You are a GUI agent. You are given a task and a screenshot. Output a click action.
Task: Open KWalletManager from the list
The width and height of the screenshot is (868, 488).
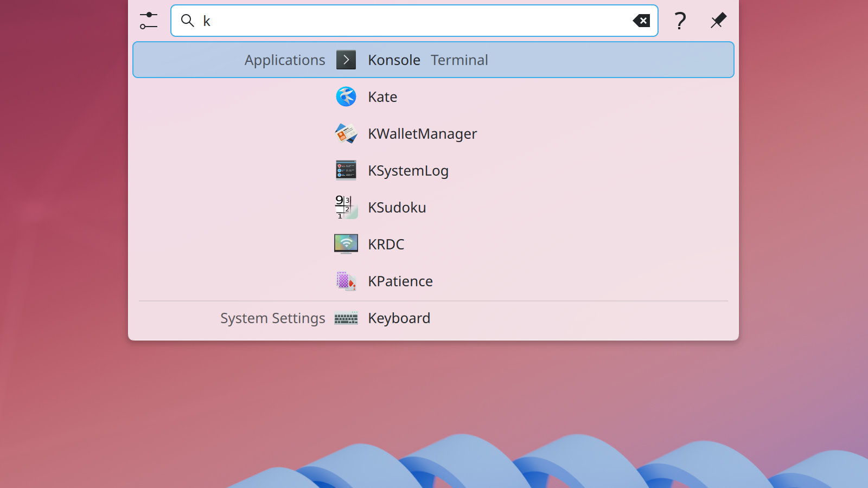click(422, 133)
